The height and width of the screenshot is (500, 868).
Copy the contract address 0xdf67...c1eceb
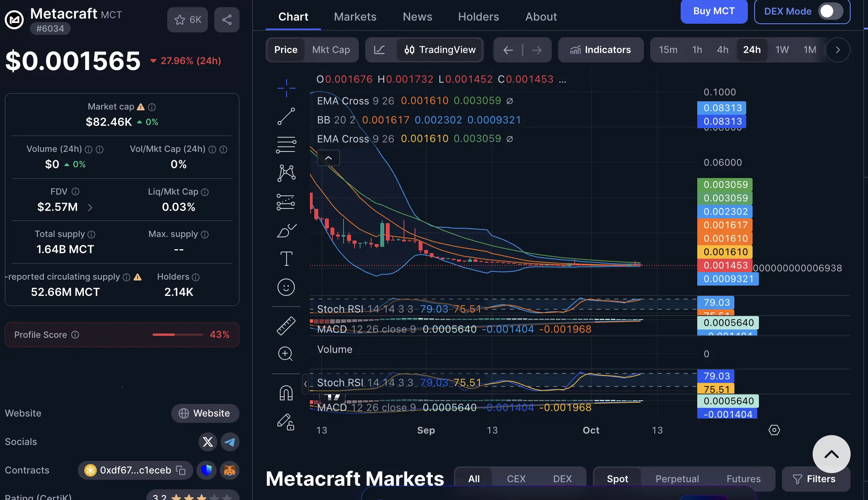(x=181, y=470)
